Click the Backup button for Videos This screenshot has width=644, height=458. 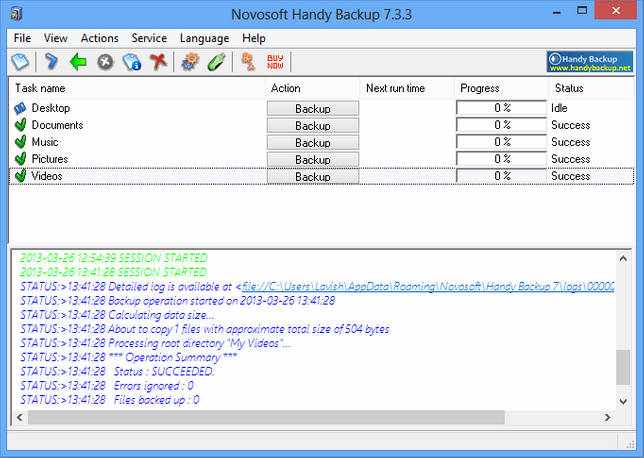(313, 177)
